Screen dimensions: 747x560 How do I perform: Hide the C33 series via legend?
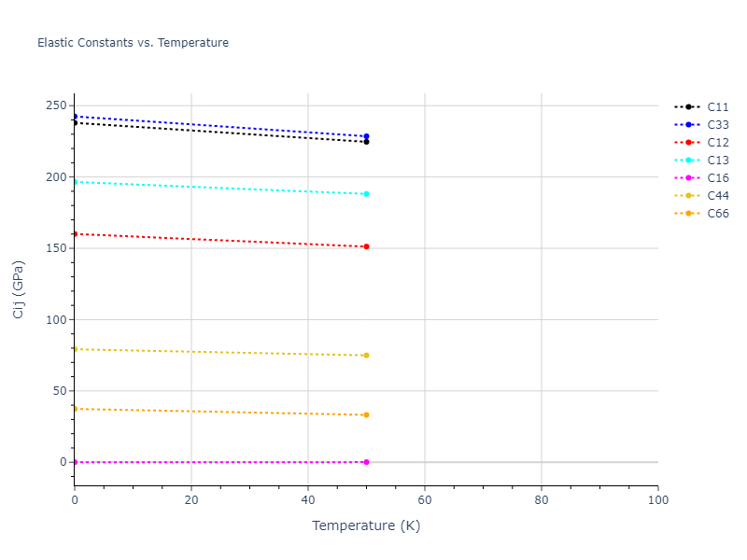[x=717, y=125]
